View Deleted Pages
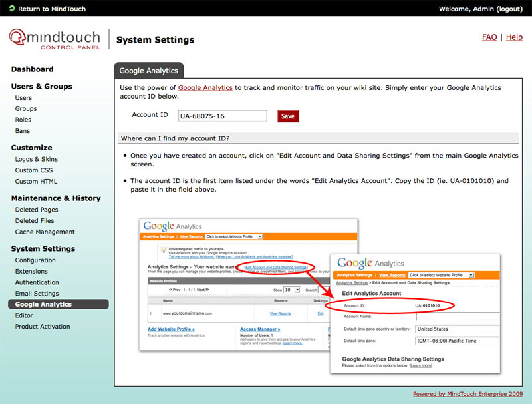 [x=37, y=210]
